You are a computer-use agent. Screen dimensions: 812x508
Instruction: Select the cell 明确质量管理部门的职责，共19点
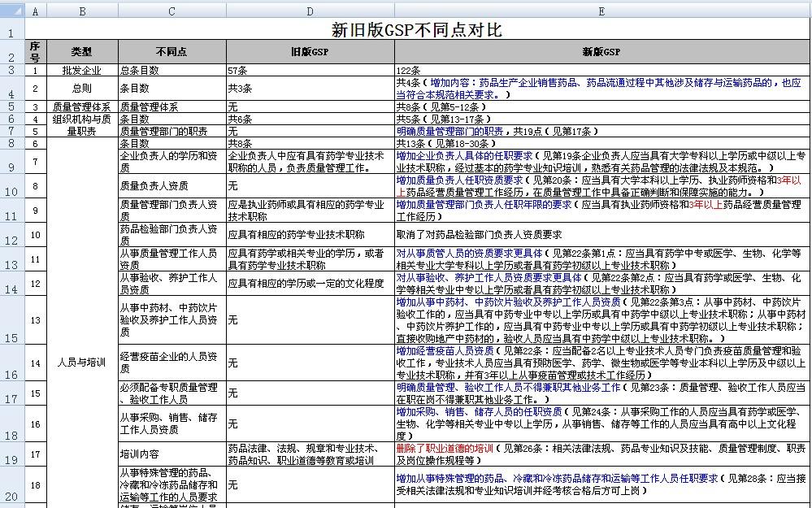point(601,131)
